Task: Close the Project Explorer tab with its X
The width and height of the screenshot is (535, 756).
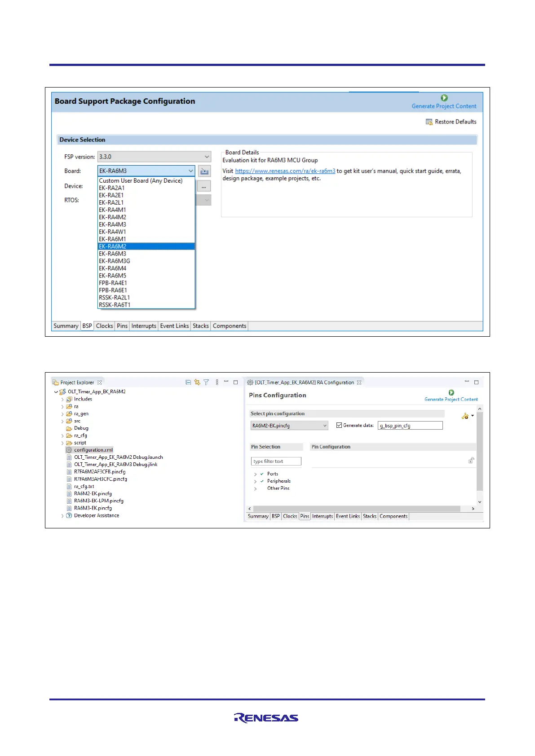Action: (100, 382)
